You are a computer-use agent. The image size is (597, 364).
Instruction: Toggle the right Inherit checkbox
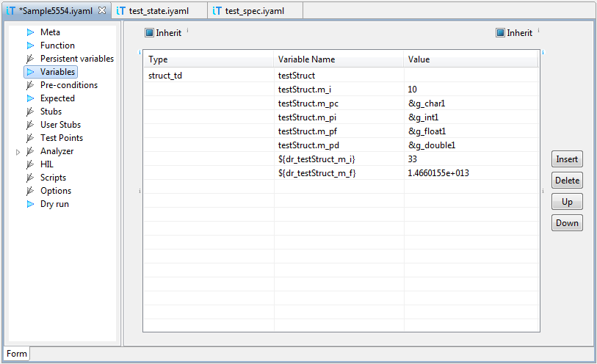click(x=500, y=33)
